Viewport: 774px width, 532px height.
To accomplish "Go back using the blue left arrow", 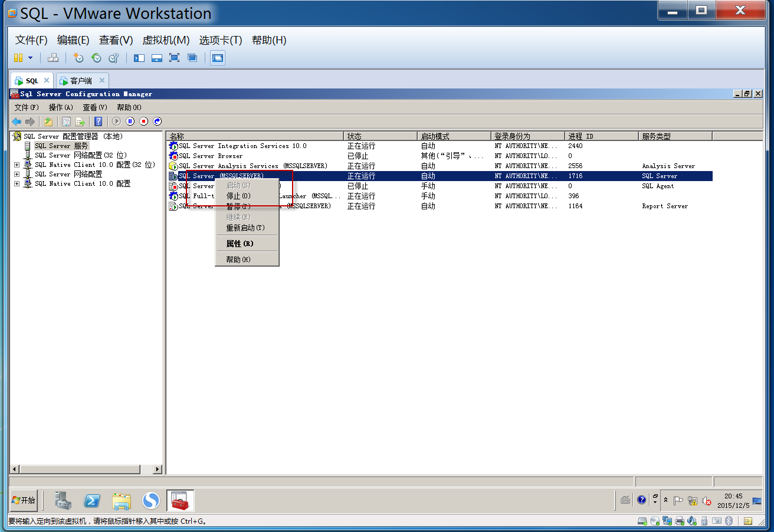I will coord(17,121).
